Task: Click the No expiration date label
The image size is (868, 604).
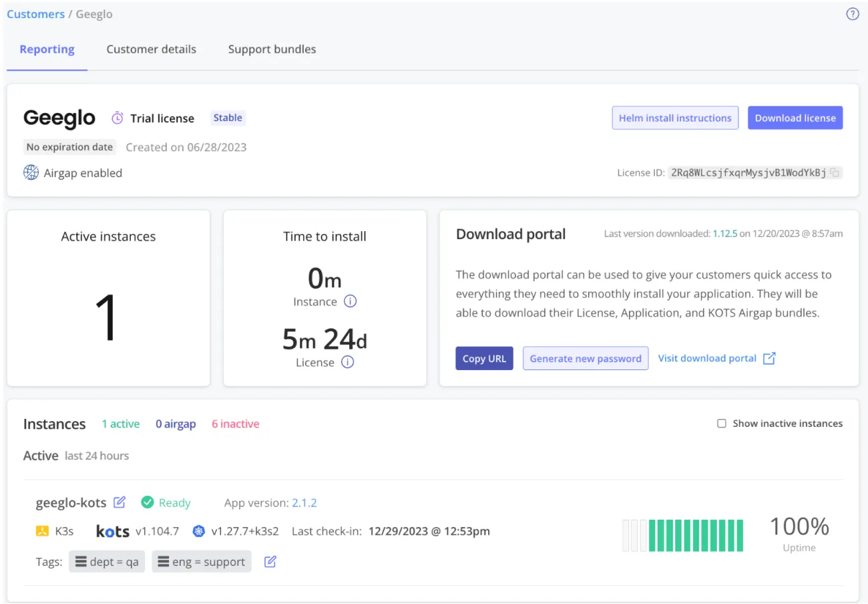Action: point(70,147)
